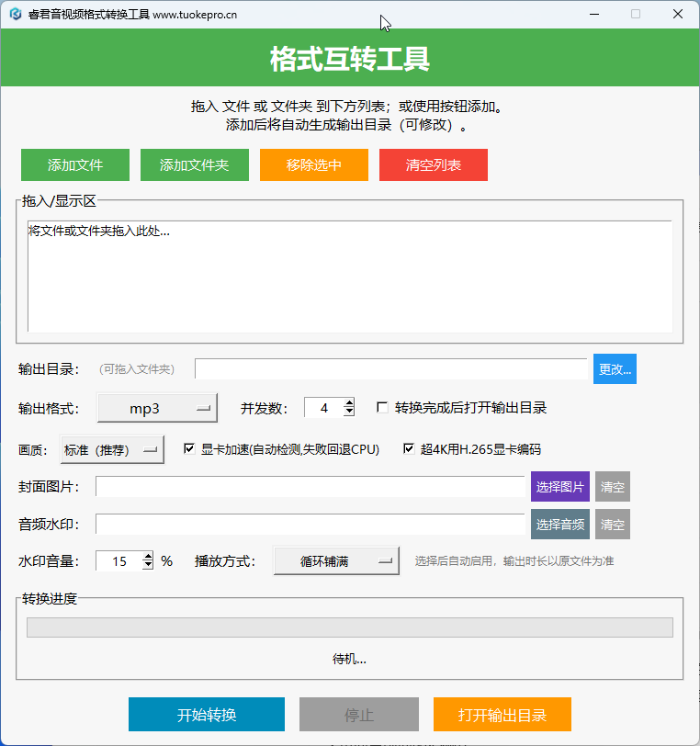Viewport: 700px width, 746px height.
Task: Click the 选择音频 button
Action: pos(560,525)
